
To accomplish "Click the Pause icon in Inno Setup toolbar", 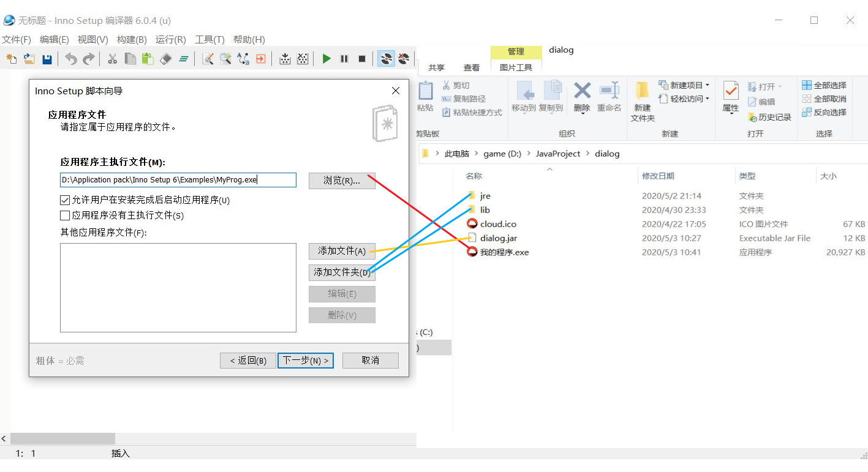I will [344, 59].
